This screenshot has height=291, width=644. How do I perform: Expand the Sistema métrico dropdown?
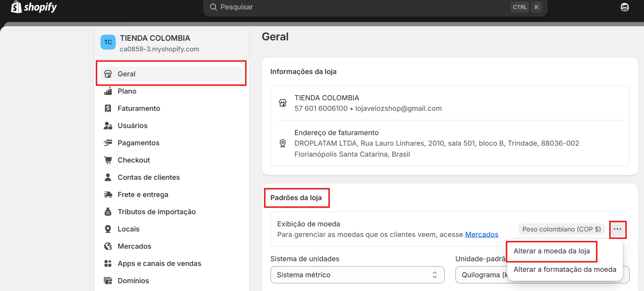tap(357, 275)
